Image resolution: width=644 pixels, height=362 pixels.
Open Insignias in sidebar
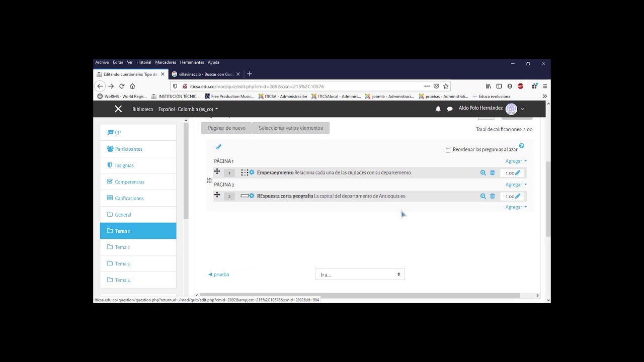(138, 165)
